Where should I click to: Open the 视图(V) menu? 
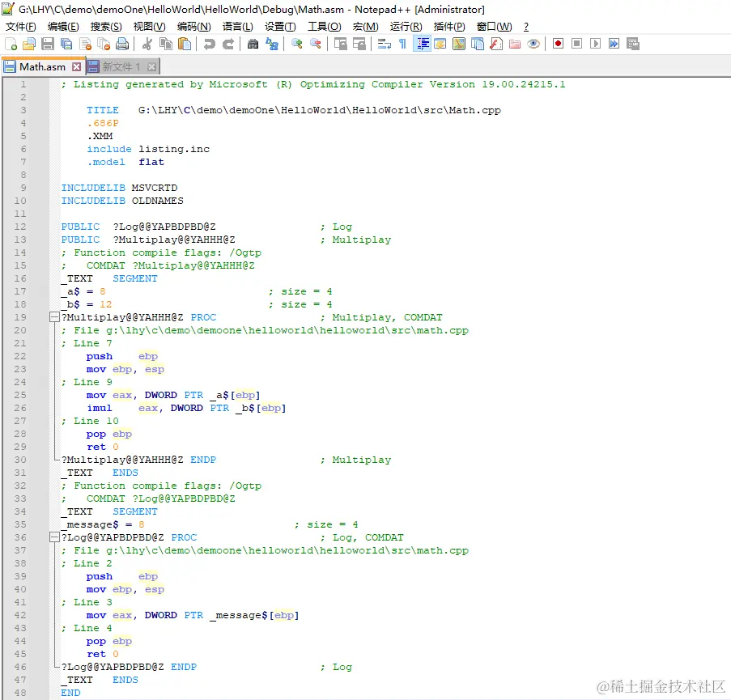(x=149, y=27)
